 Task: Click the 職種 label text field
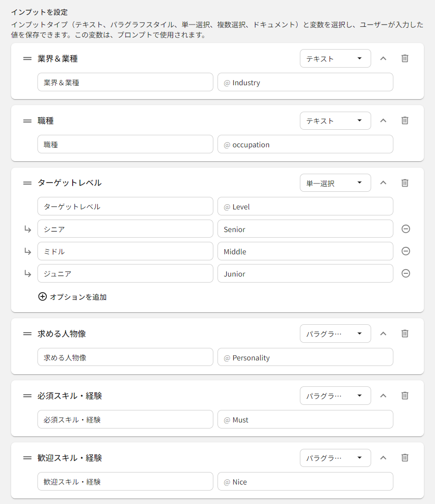point(125,145)
